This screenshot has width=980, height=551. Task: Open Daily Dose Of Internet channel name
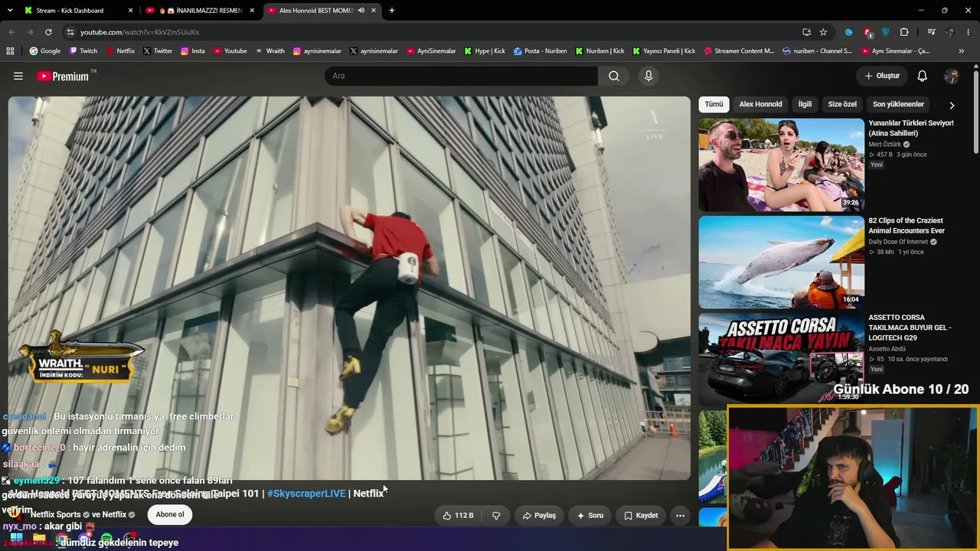(898, 242)
